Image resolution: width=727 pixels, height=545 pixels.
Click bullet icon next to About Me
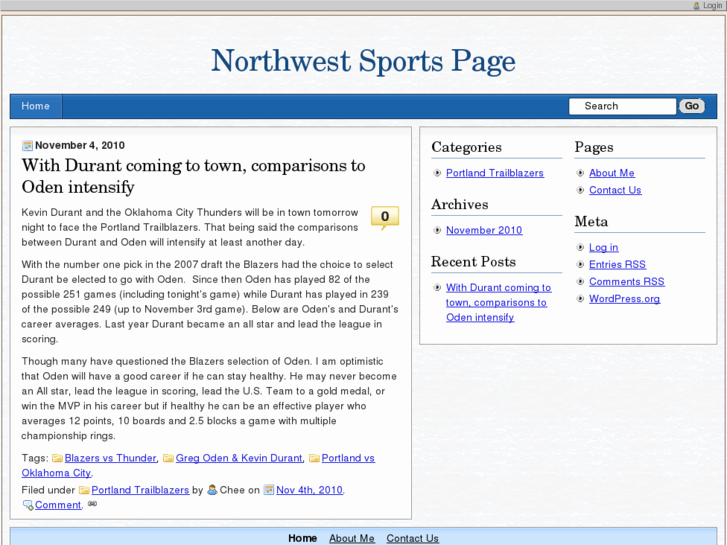580,173
